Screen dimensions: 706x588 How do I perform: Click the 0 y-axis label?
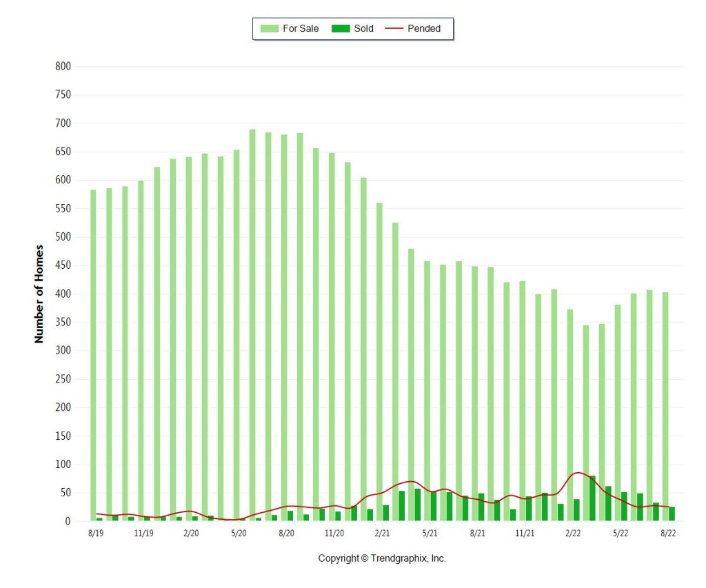(68, 521)
